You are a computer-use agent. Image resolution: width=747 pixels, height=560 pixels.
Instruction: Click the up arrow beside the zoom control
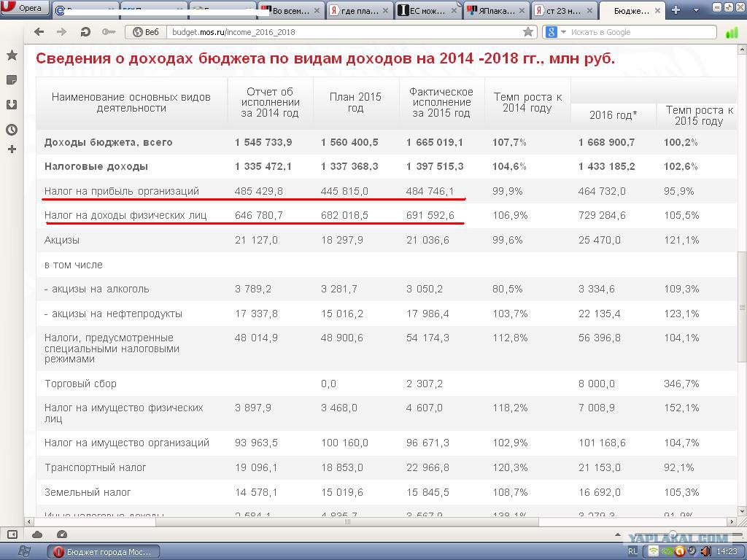[618, 534]
